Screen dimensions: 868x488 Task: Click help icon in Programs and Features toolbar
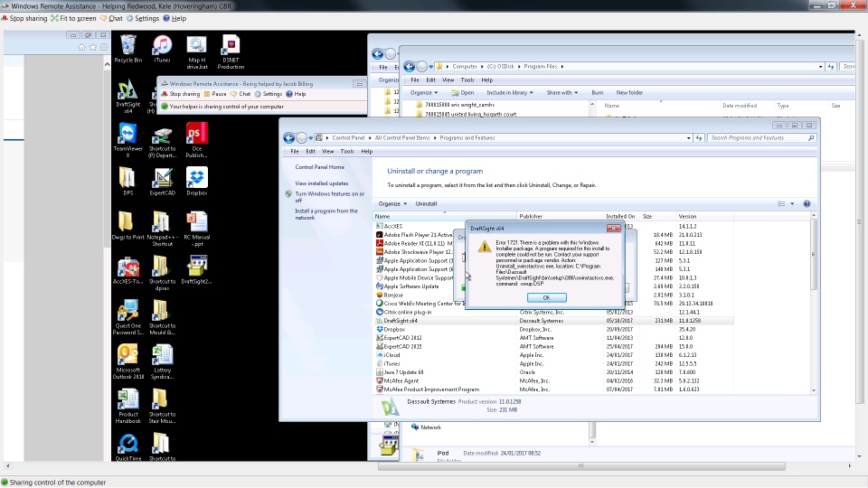point(807,203)
